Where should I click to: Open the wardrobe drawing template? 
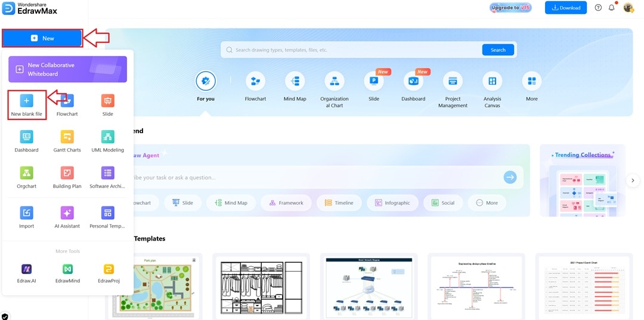[261, 287]
